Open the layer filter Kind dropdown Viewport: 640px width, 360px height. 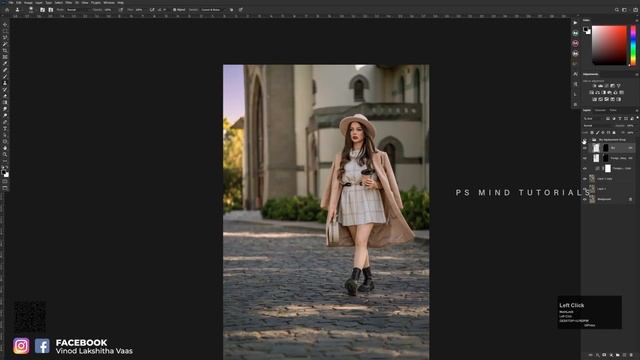pos(593,118)
